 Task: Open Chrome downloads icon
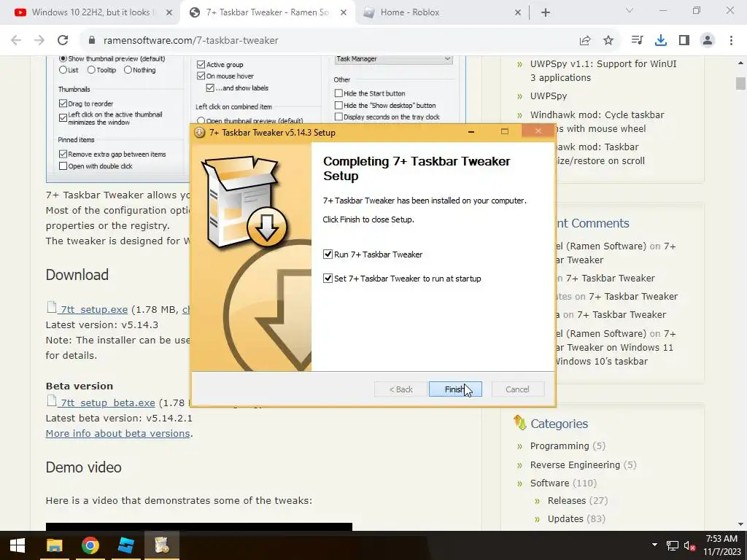661,40
